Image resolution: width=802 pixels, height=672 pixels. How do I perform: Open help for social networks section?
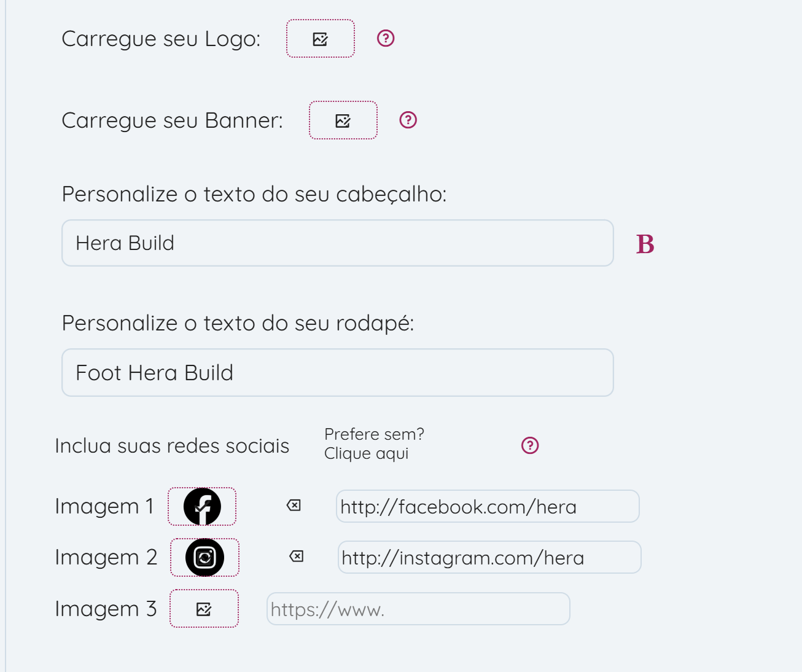tap(530, 445)
